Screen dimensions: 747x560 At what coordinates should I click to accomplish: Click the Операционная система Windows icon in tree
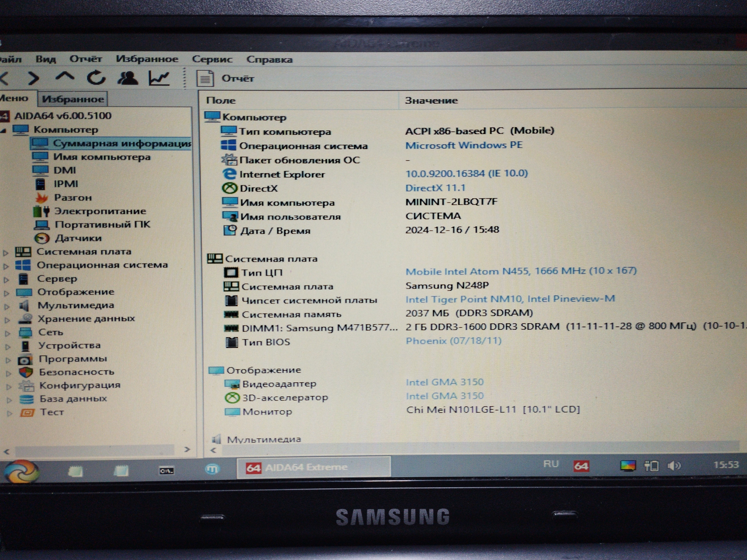(x=23, y=265)
